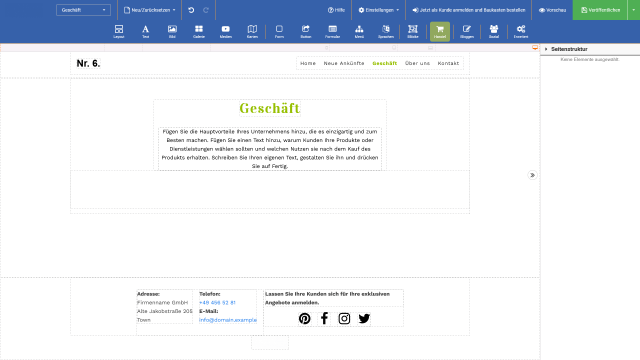This screenshot has height=360, width=640.
Task: Select Lassen Sie Ihre Kunden footer text
Action: (327, 298)
